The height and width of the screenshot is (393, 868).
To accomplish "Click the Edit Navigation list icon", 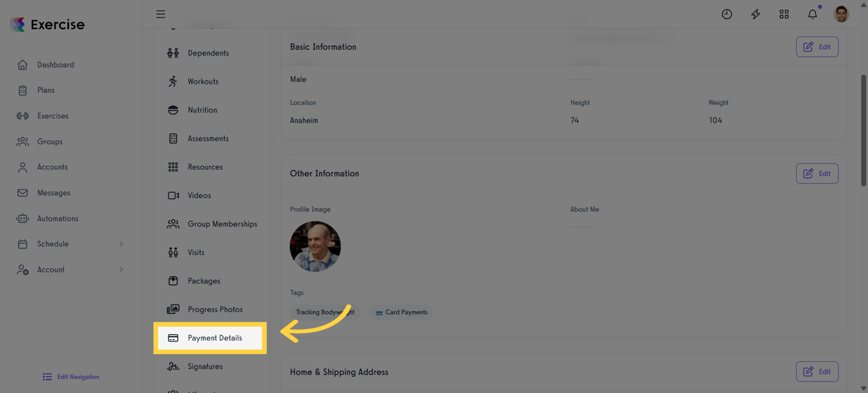I will (47, 377).
